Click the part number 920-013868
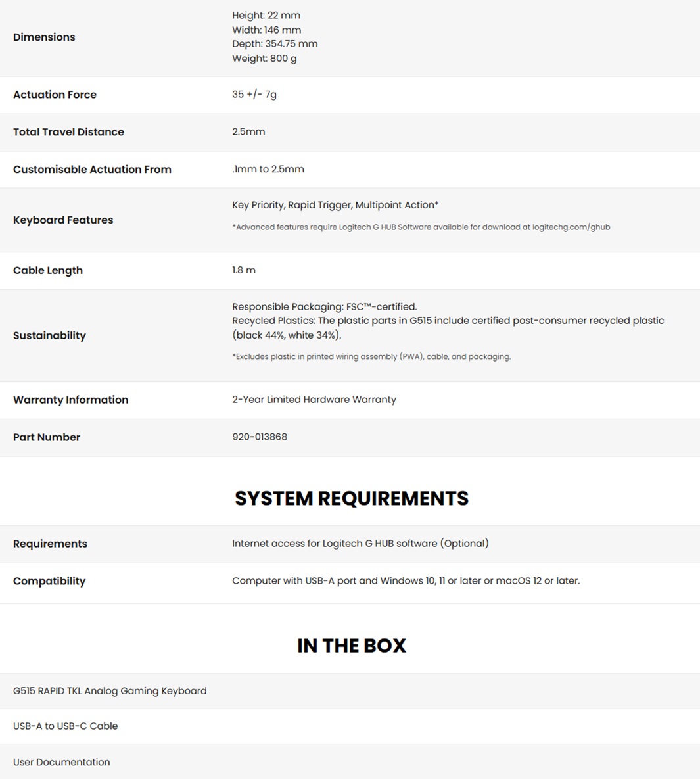700x779 pixels. (260, 437)
